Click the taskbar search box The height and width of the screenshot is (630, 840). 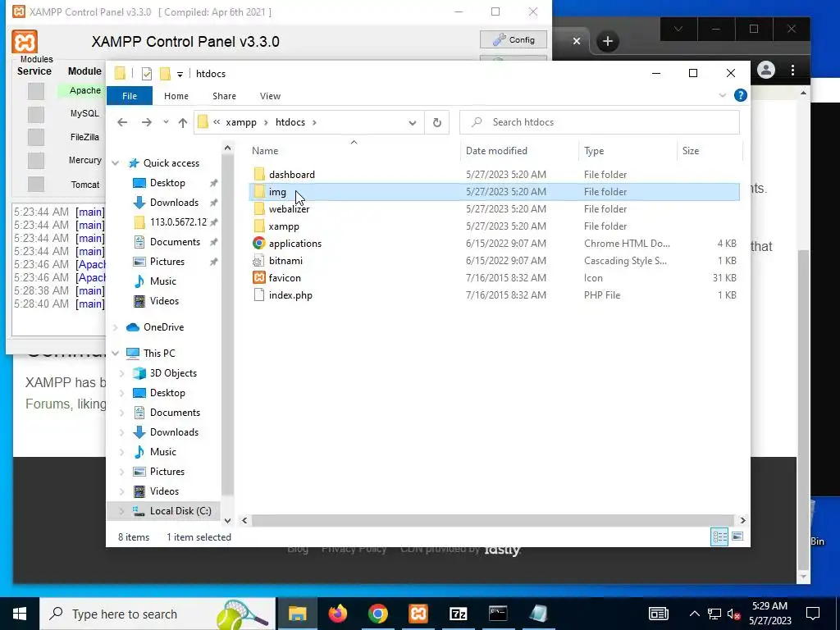158,614
